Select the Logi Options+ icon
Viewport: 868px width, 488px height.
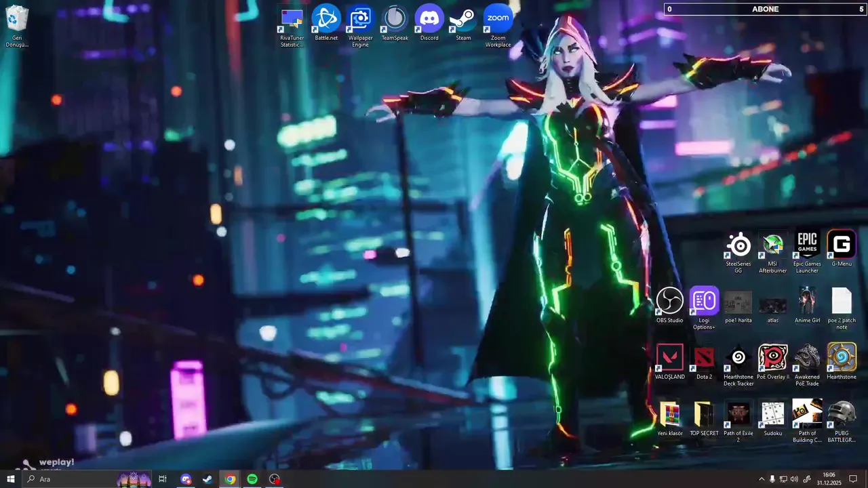[x=704, y=308]
